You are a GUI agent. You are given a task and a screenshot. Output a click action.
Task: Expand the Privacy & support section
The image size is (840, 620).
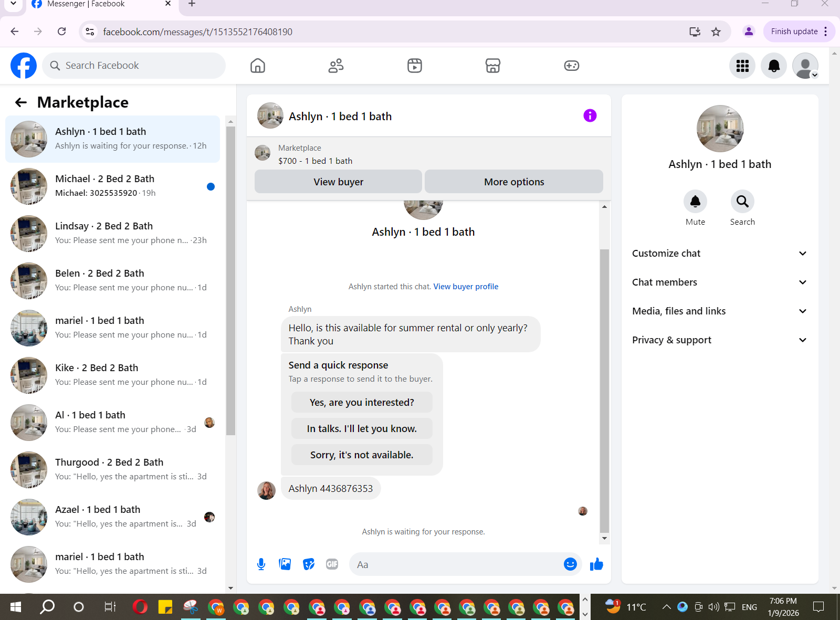(x=719, y=340)
